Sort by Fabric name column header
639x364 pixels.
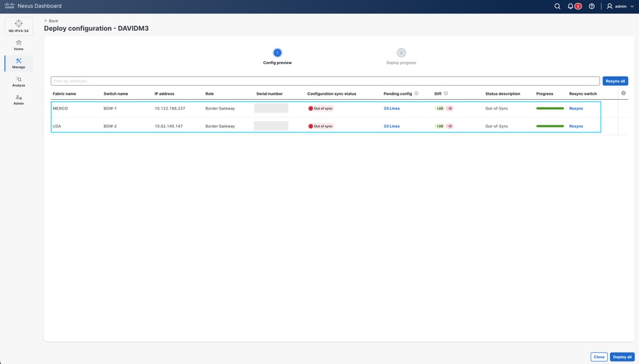pos(65,94)
